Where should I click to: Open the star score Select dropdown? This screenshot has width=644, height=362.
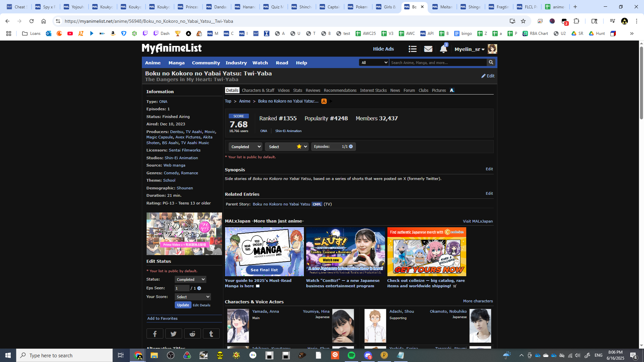[x=286, y=147]
